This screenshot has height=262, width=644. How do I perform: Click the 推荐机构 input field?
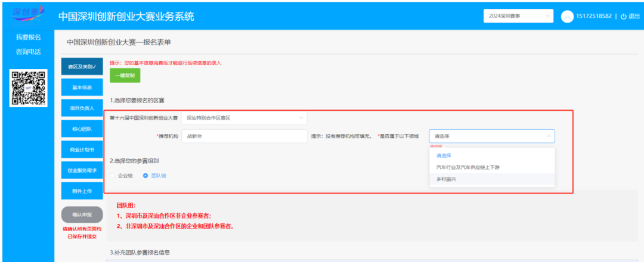pyautogui.click(x=244, y=136)
